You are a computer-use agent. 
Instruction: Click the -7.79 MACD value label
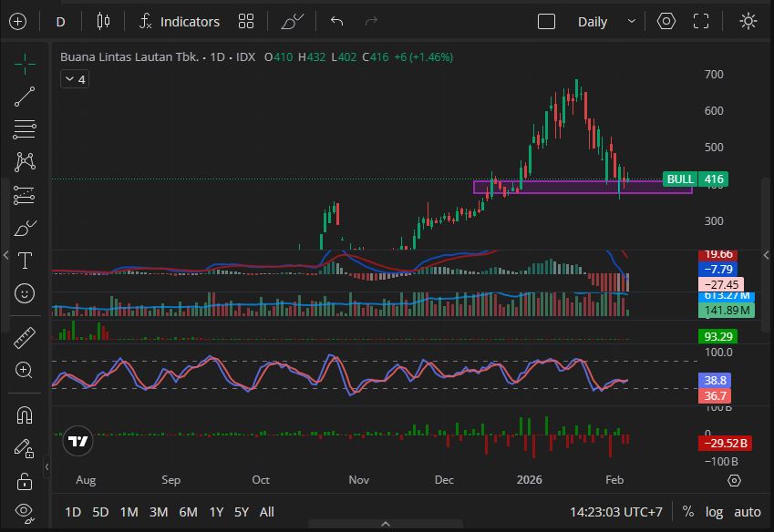click(717, 270)
